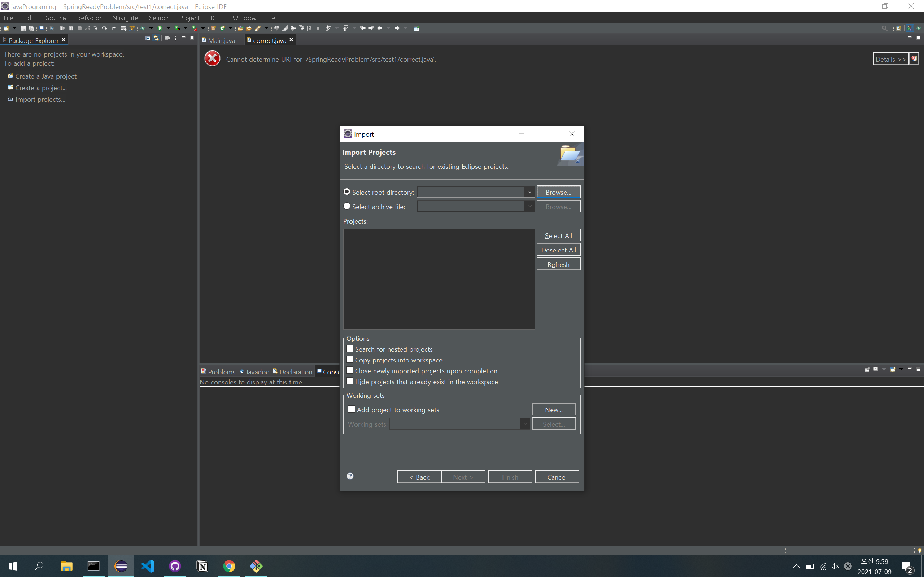Switch to the Main.java editor tab
Viewport: 924px width, 577px height.
point(221,40)
